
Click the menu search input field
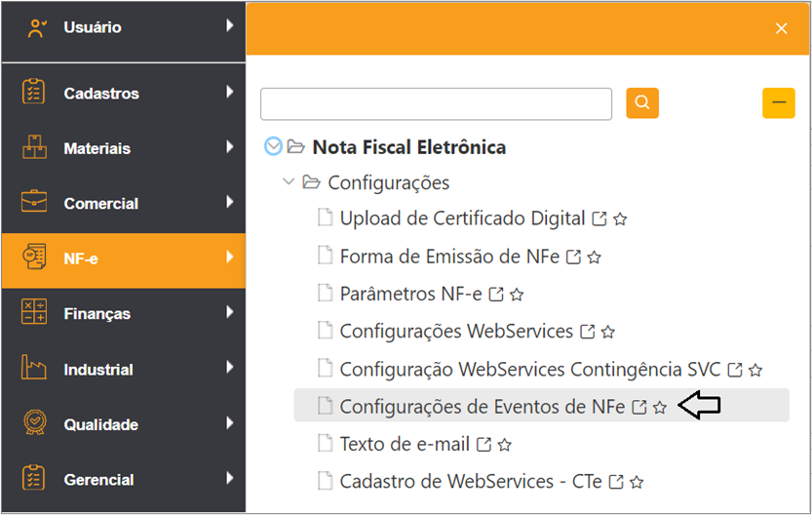click(x=436, y=104)
